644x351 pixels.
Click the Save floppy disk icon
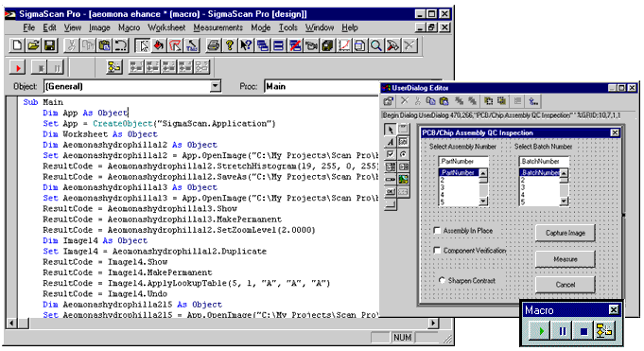50,45
